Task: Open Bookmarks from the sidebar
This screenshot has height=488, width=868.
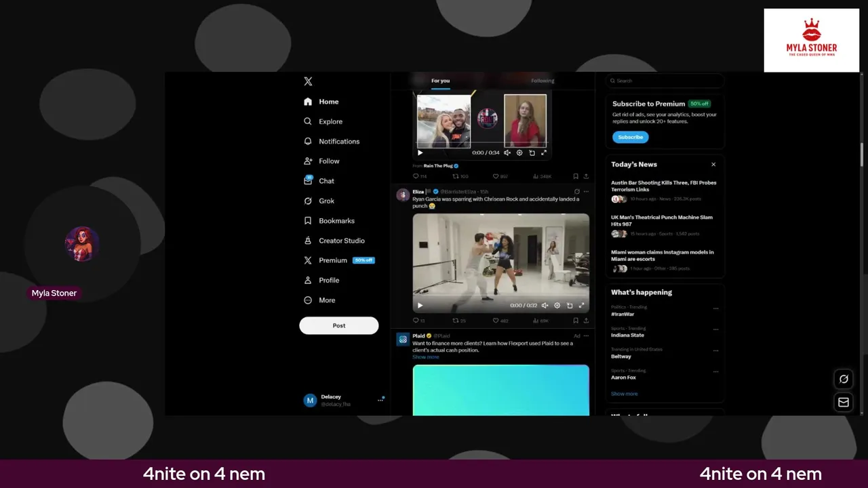Action: pos(329,220)
